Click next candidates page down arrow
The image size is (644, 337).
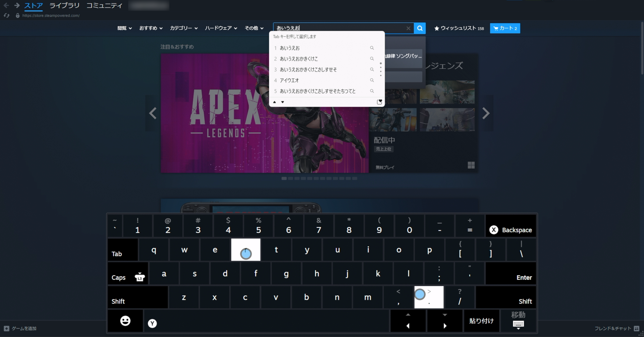click(283, 102)
